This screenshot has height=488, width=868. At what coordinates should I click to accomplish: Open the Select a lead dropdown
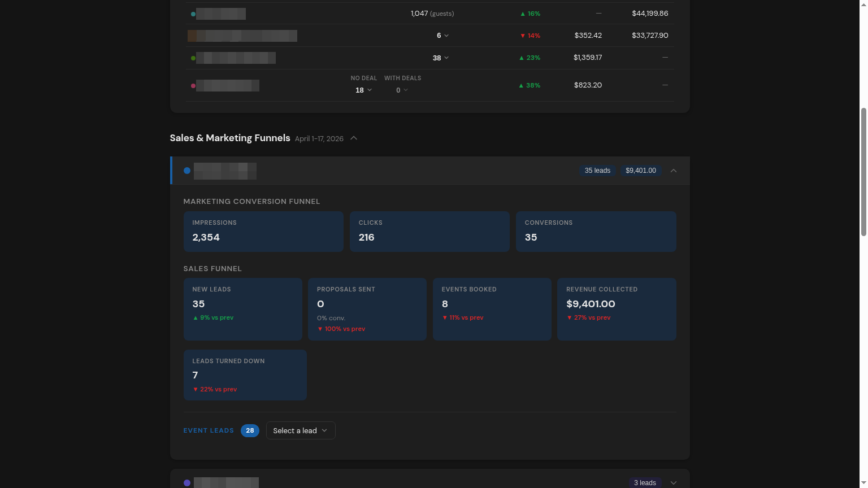(x=301, y=430)
